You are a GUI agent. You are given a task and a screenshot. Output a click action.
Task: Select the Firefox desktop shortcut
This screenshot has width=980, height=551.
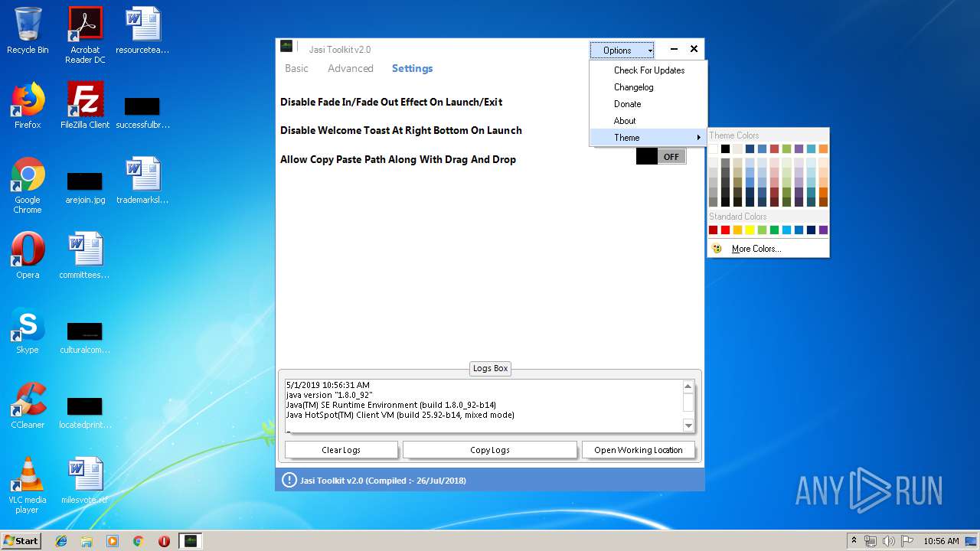pyautogui.click(x=28, y=106)
